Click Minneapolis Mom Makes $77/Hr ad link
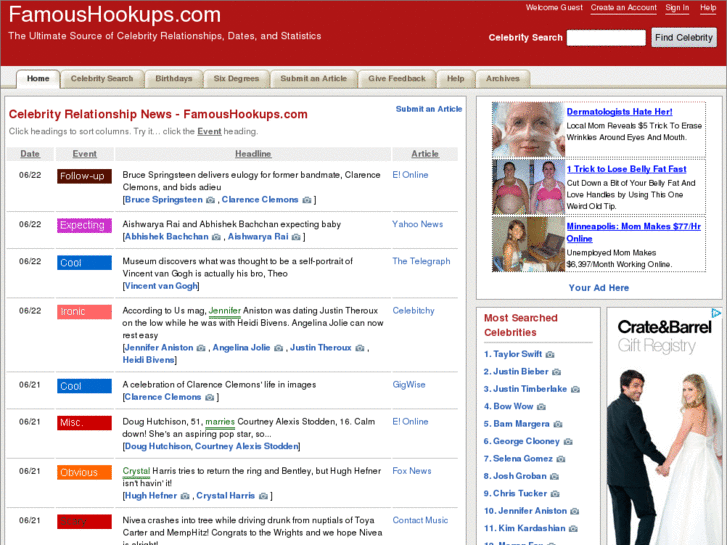Viewport: 727px width, 545px height. click(633, 232)
